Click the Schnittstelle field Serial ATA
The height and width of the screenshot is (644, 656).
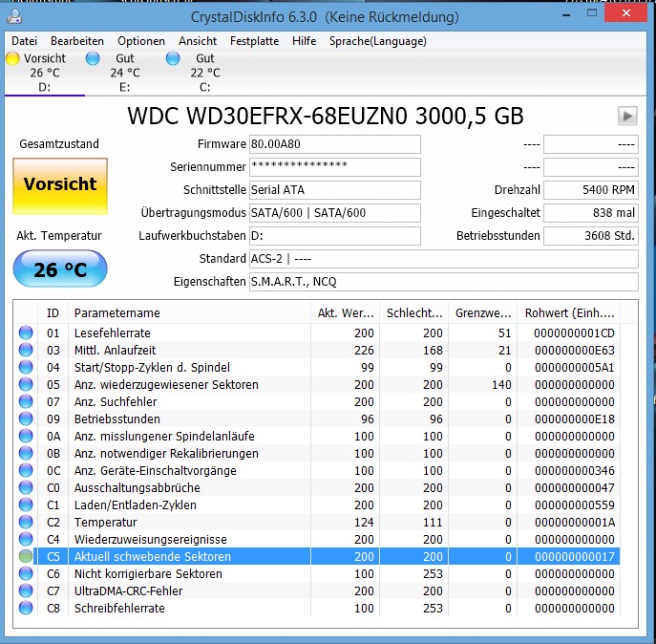[335, 190]
